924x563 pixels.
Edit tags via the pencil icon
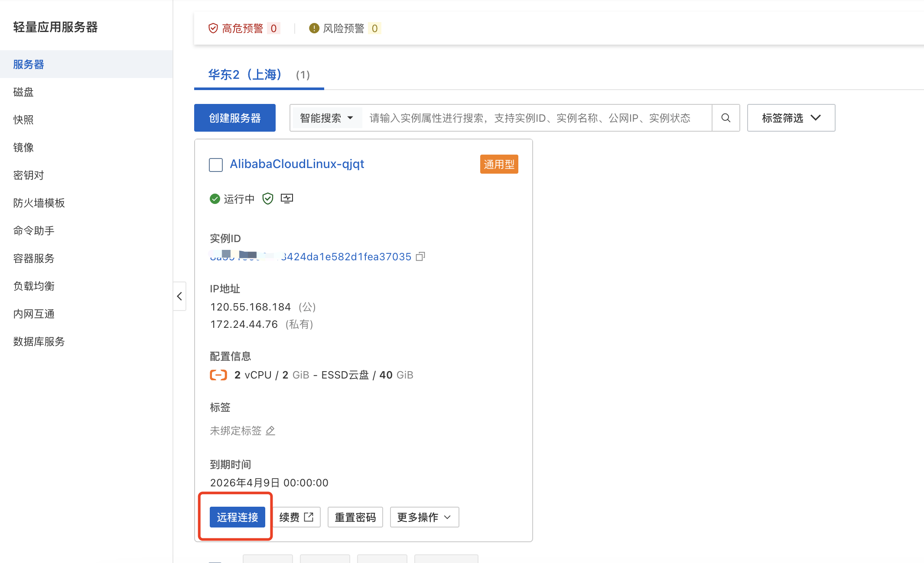270,430
